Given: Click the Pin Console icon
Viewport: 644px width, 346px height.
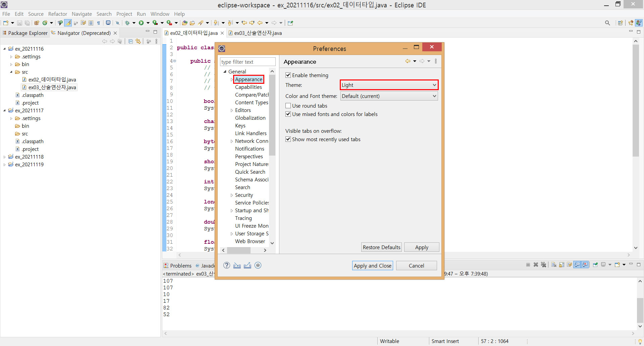Looking at the screenshot, I should tap(595, 265).
